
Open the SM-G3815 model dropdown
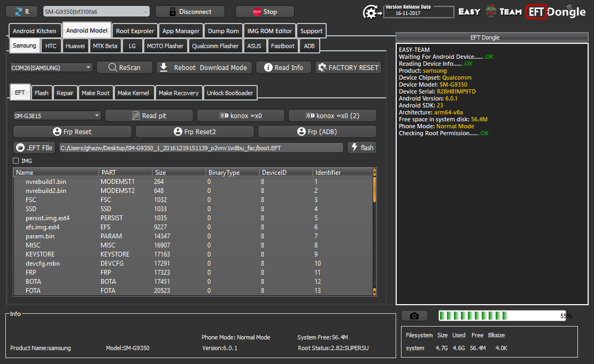(x=57, y=115)
